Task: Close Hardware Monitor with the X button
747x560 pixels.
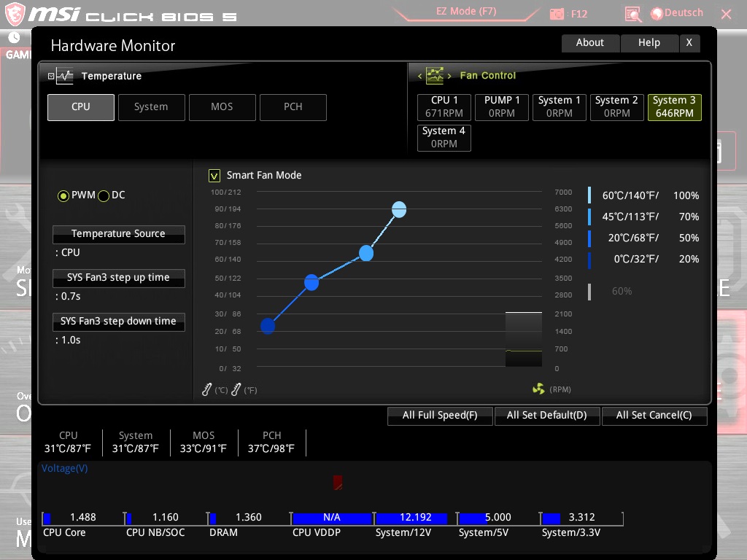Action: click(689, 43)
